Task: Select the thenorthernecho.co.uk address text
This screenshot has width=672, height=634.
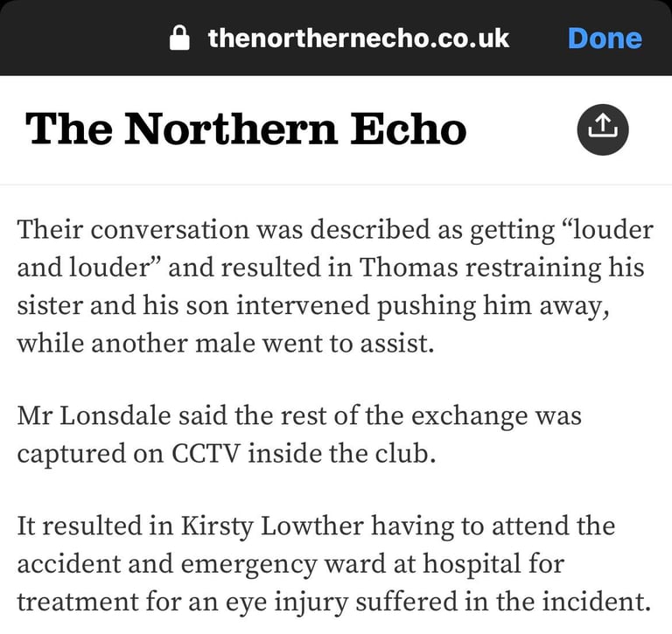Action: click(x=358, y=38)
